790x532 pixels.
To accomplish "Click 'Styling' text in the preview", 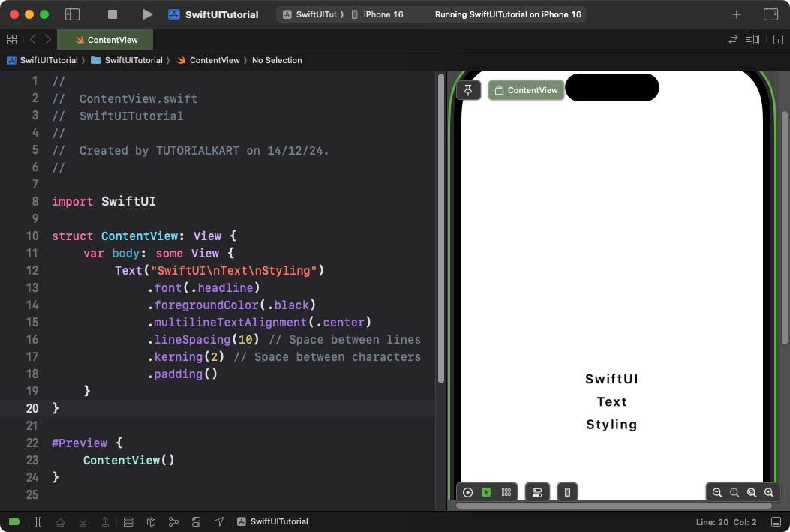I will (x=611, y=425).
